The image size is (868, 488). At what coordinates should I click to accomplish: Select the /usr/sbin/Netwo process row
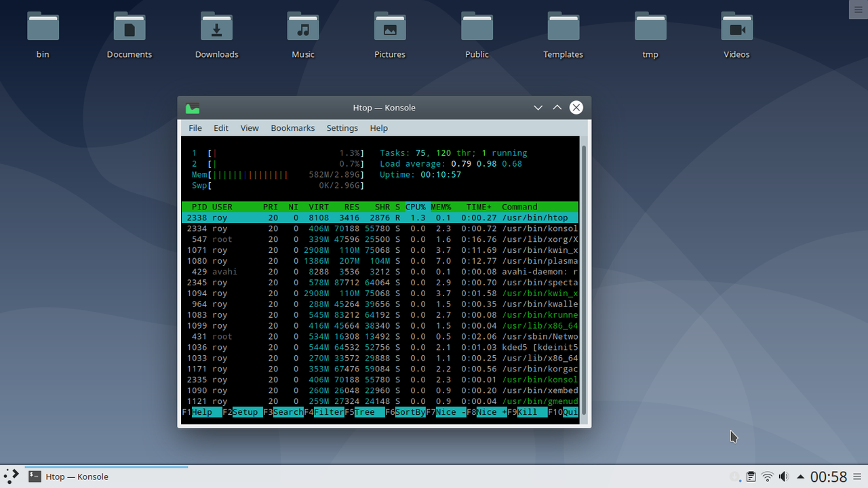380,337
